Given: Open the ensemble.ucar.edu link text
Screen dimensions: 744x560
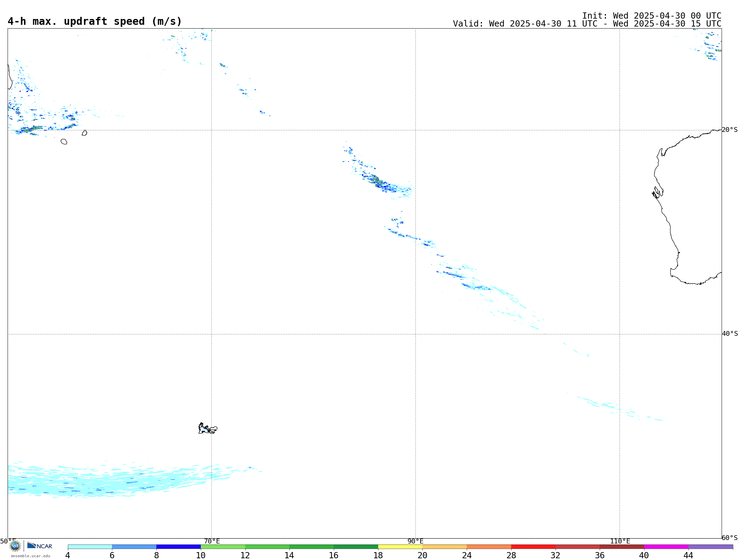Looking at the screenshot, I should (31, 556).
